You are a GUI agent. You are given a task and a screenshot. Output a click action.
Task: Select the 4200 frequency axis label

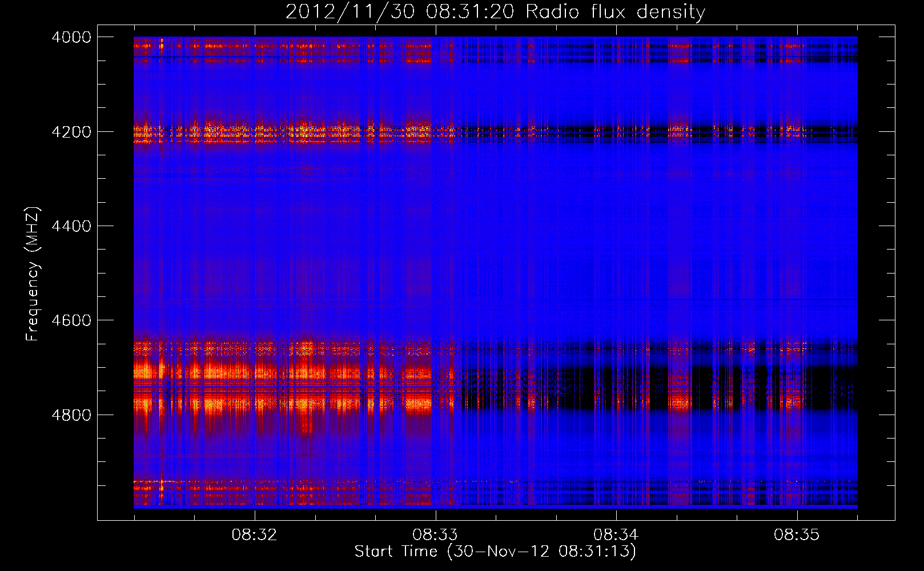[71, 132]
